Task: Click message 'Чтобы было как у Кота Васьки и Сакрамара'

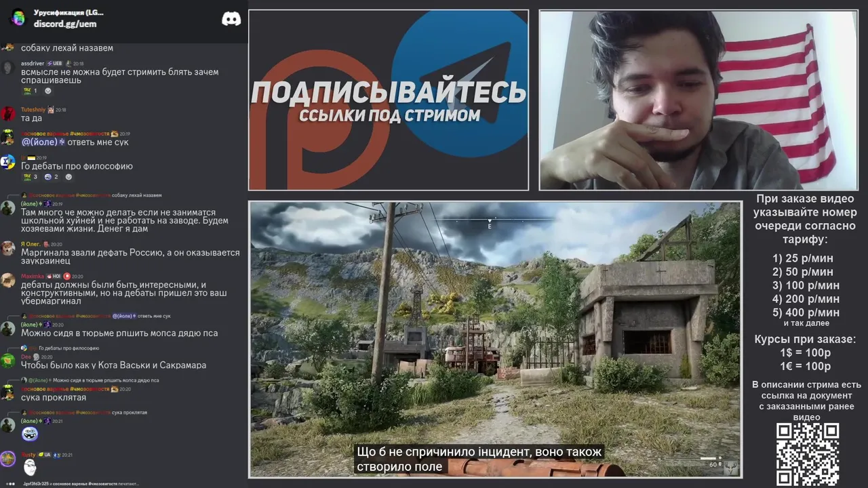Action: click(113, 365)
